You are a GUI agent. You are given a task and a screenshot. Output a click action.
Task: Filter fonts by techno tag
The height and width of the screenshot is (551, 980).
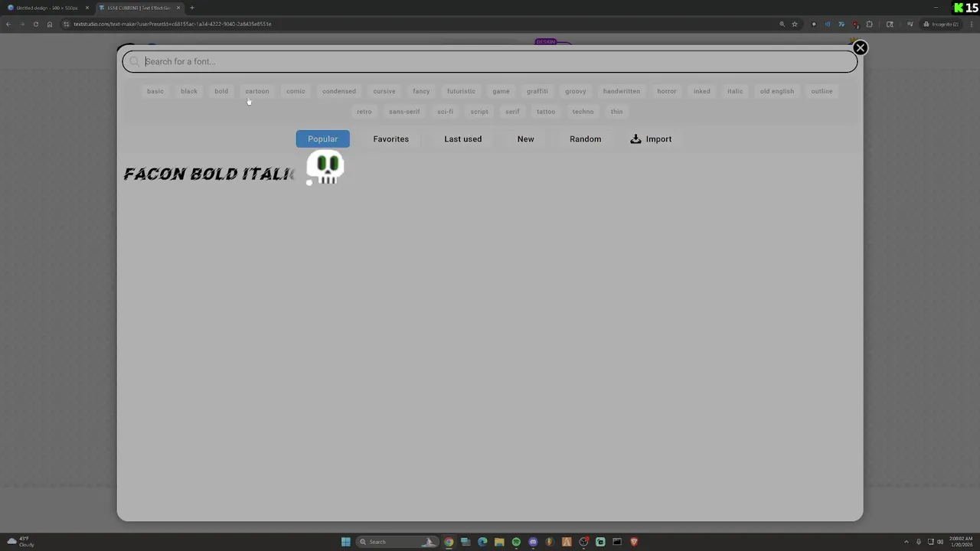click(x=583, y=112)
